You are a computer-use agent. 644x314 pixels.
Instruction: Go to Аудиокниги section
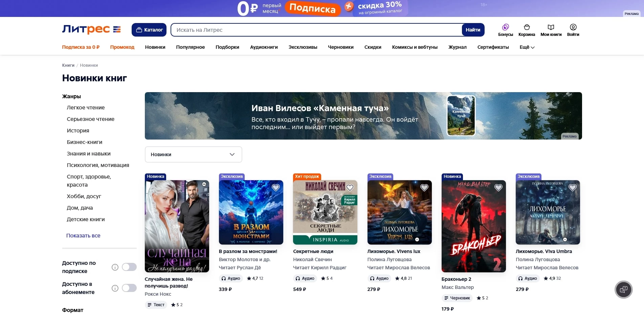(264, 47)
